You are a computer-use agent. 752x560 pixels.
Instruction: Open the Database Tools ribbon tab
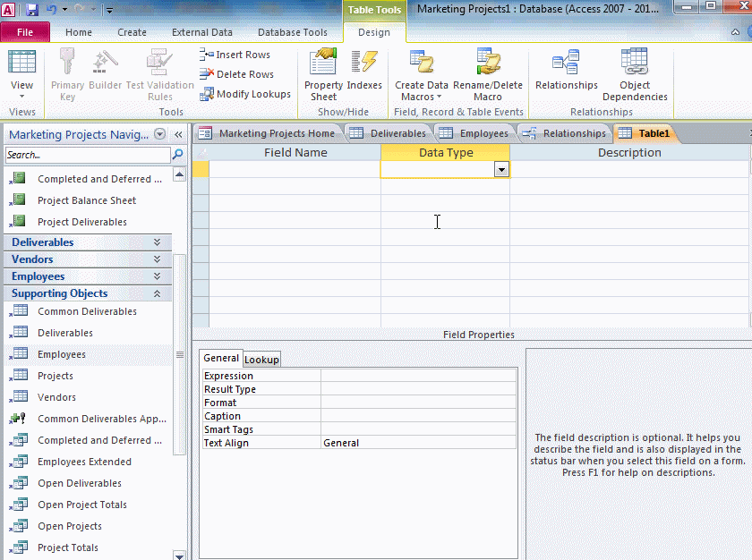click(292, 32)
